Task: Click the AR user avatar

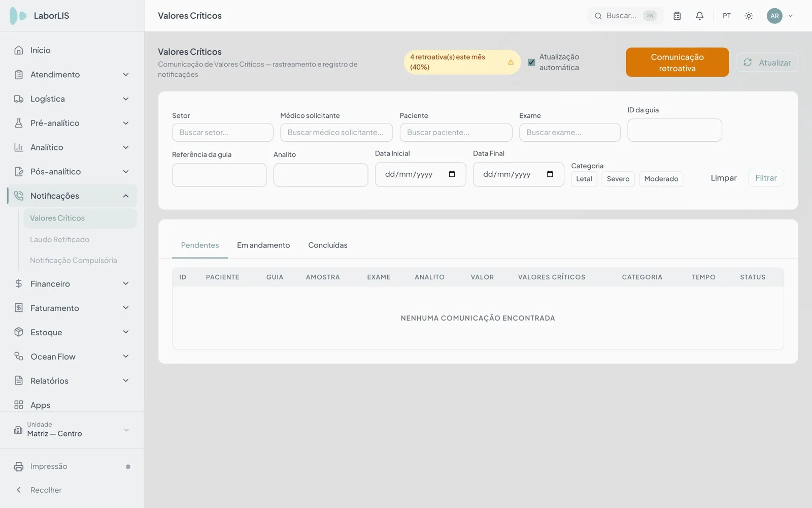Action: pos(774,16)
